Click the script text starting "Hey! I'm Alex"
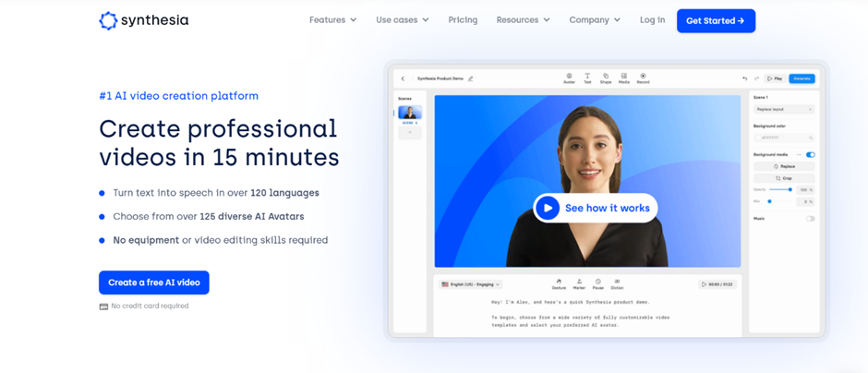Viewport: 868px width, 373px height. (571, 302)
